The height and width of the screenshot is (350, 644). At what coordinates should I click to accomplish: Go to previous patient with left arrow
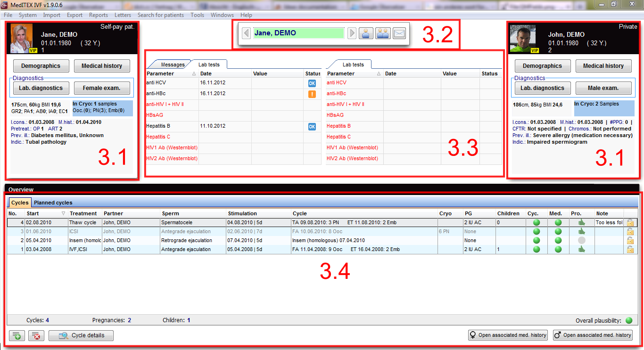tap(246, 33)
